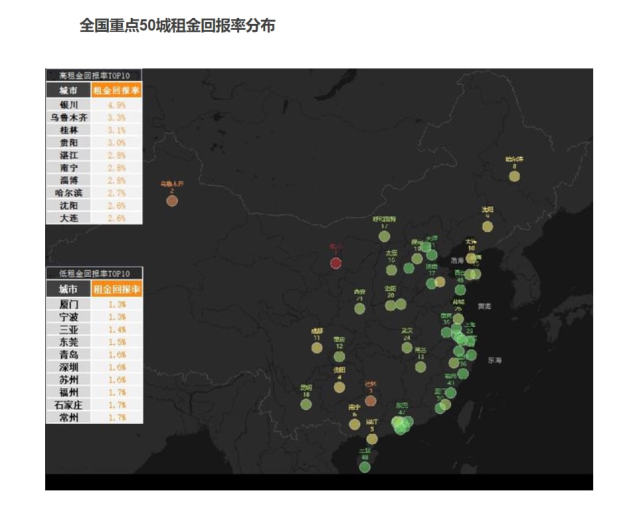Select the 贵阳 circle marker on the map
This screenshot has height=507, width=641.
pos(339,387)
